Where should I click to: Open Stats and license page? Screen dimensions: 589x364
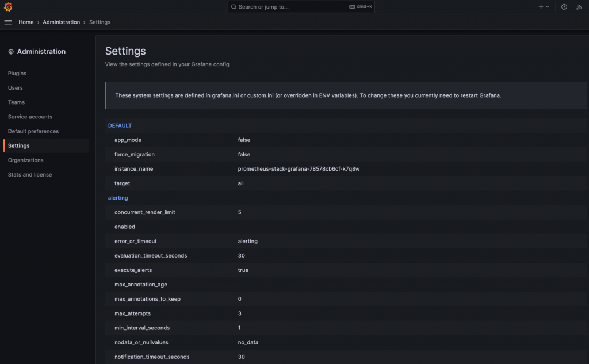[30, 174]
